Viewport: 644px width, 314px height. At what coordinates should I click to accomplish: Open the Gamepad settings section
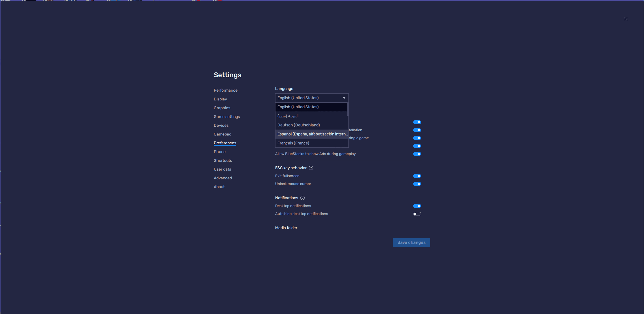pyautogui.click(x=222, y=134)
